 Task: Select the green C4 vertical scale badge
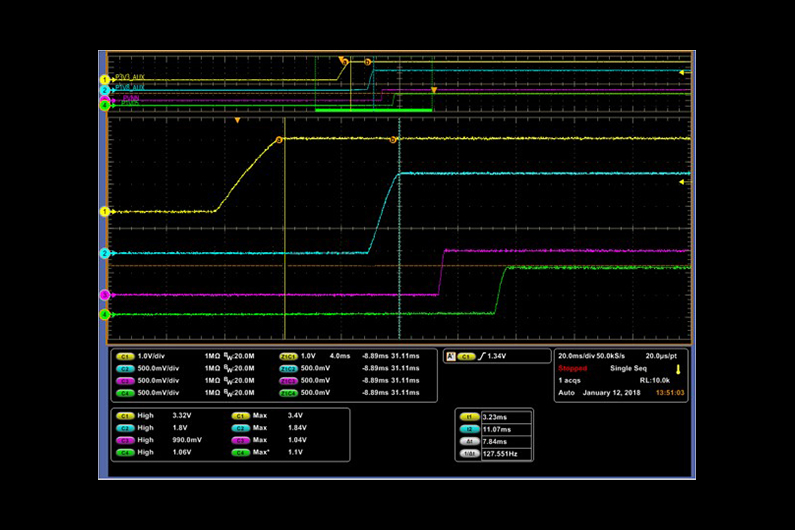coord(125,393)
